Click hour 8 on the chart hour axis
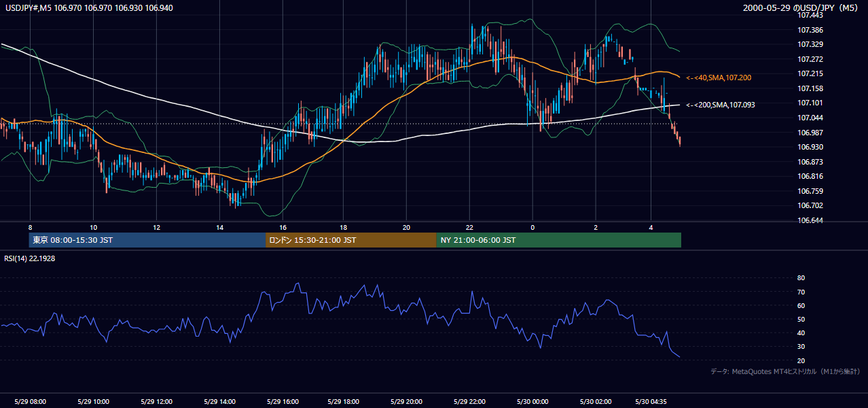The width and height of the screenshot is (868, 408). coord(30,227)
